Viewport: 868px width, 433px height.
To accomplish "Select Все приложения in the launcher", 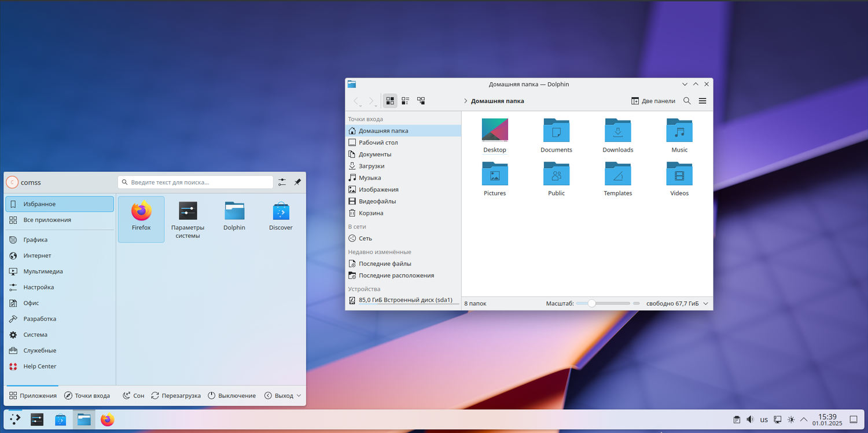I will 60,220.
